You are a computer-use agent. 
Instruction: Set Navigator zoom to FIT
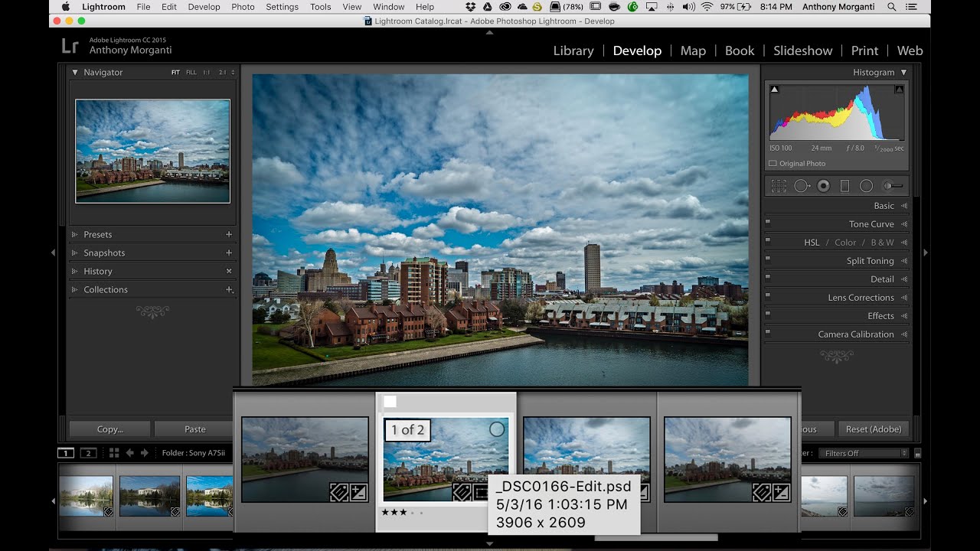click(175, 72)
